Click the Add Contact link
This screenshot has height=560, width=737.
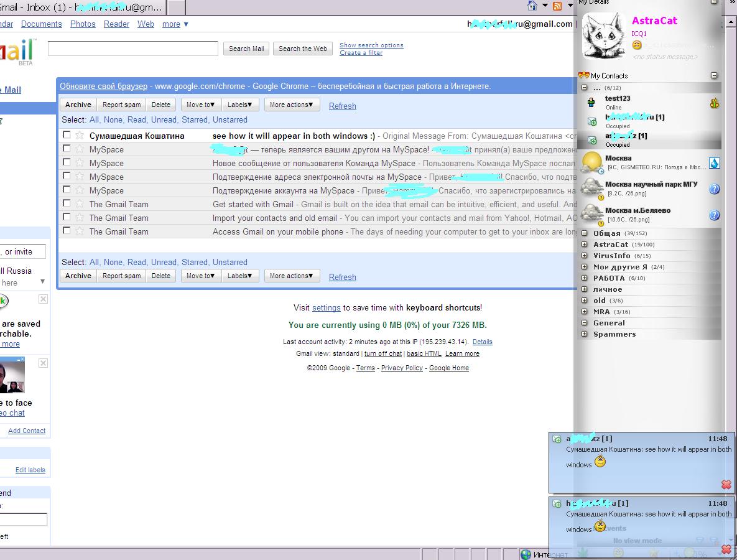[27, 431]
